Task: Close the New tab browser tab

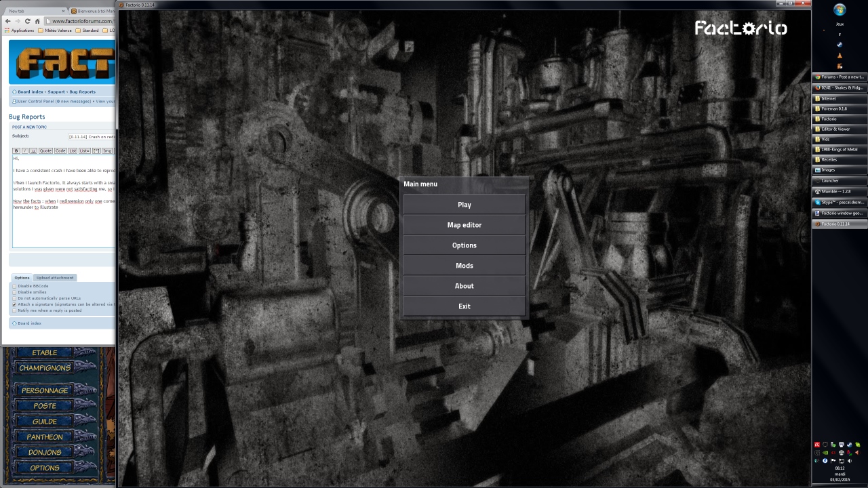Action: pos(63,12)
